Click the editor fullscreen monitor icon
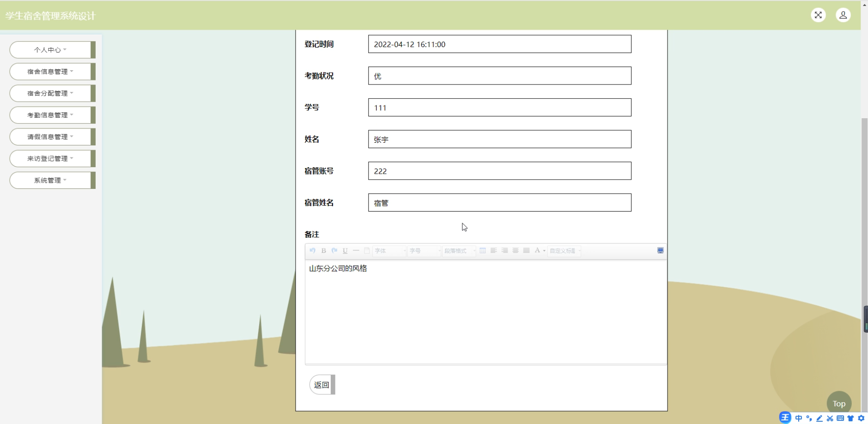The image size is (868, 424). coord(661,250)
